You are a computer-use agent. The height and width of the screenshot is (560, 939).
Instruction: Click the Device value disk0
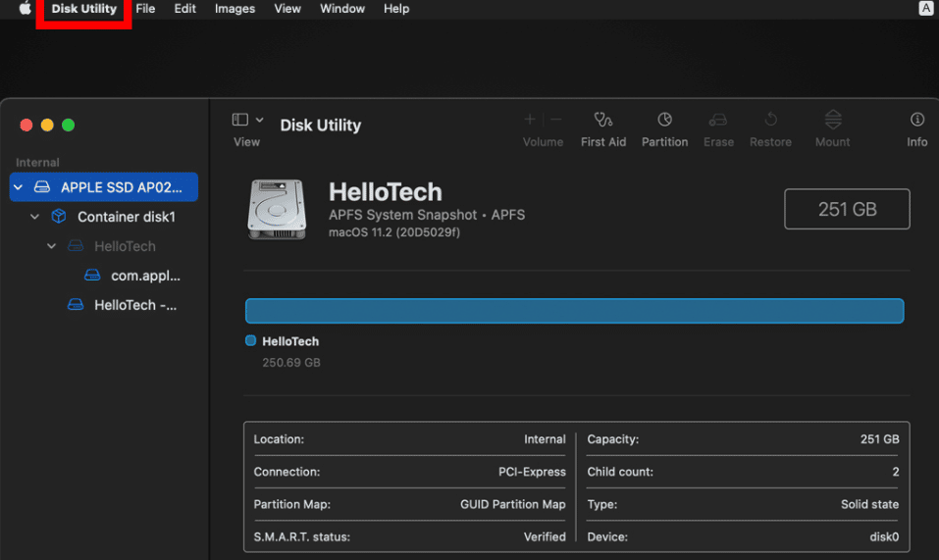point(884,536)
